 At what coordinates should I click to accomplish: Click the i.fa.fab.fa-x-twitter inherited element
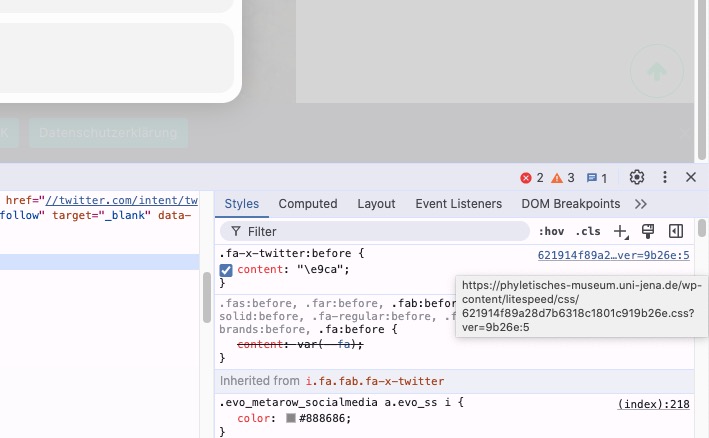[x=375, y=381]
